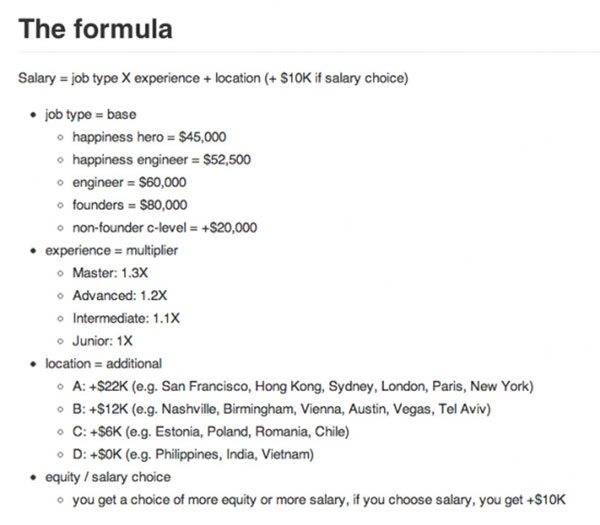Click location A +$22K San Francisco line

(x=303, y=386)
